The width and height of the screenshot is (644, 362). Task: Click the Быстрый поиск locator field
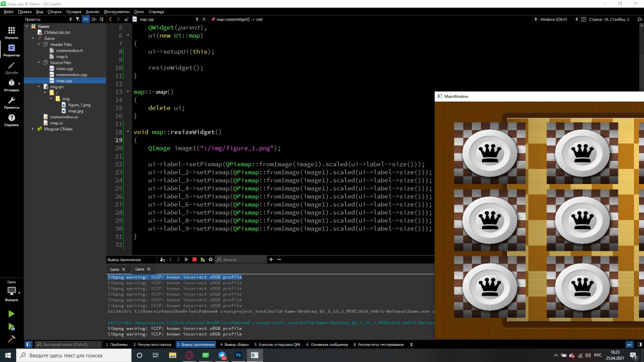pyautogui.click(x=68, y=344)
